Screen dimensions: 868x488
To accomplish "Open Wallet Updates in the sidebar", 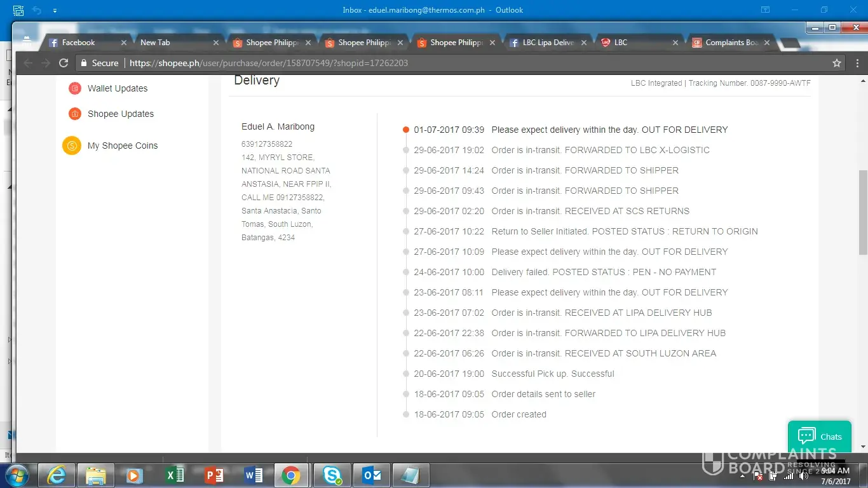I will pos(118,88).
